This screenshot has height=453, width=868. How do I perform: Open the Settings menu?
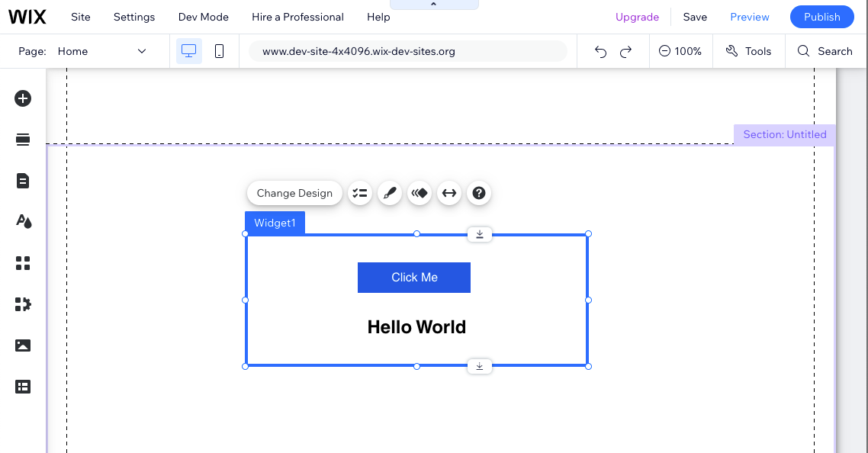coord(134,18)
